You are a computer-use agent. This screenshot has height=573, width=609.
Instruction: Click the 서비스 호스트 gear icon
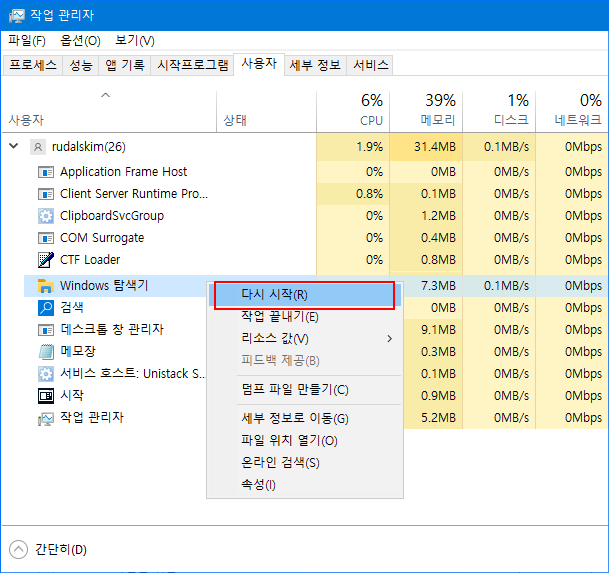[x=46, y=374]
